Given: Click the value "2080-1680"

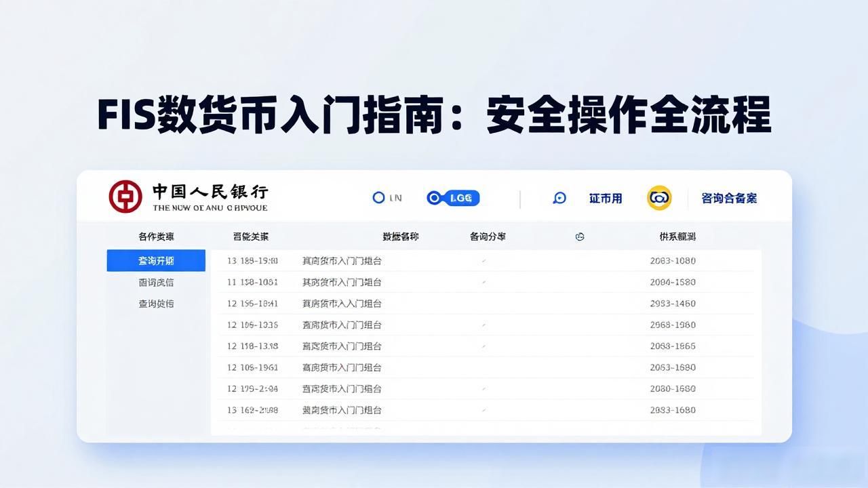Looking at the screenshot, I should tap(673, 389).
